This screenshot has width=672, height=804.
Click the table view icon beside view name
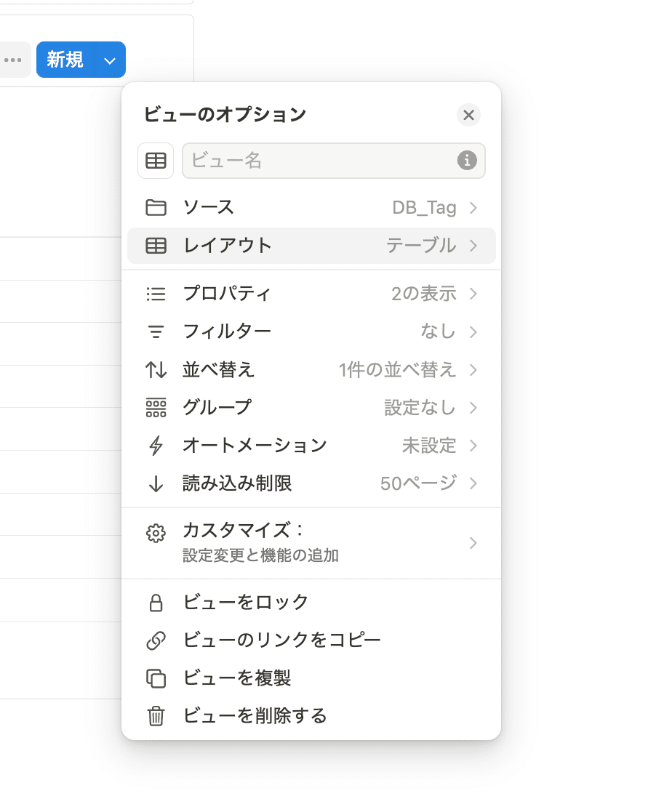pos(156,161)
